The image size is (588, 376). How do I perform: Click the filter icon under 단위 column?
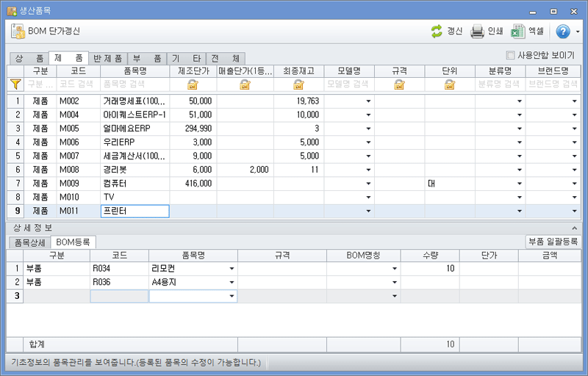[x=449, y=84]
